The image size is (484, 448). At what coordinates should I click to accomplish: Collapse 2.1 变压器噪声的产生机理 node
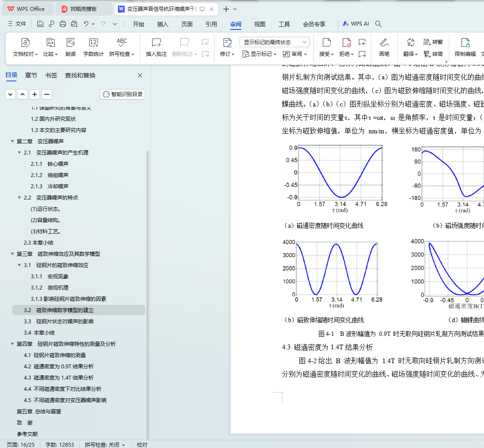pyautogui.click(x=19, y=153)
